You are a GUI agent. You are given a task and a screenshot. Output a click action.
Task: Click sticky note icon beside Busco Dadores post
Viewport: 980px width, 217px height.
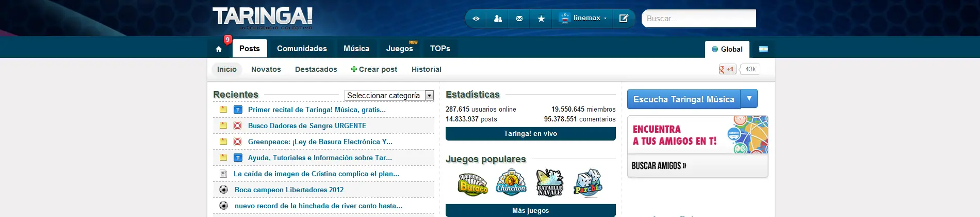[x=223, y=126]
